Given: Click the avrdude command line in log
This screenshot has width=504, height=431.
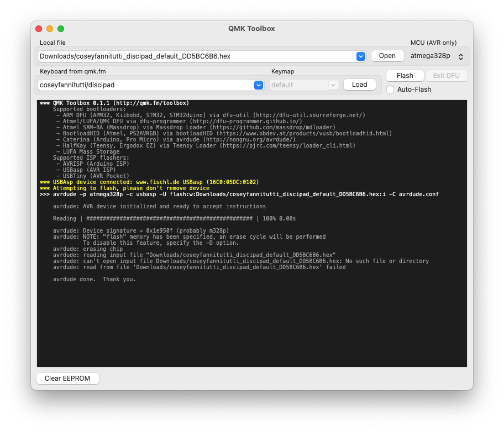Looking at the screenshot, I should pyautogui.click(x=239, y=195).
